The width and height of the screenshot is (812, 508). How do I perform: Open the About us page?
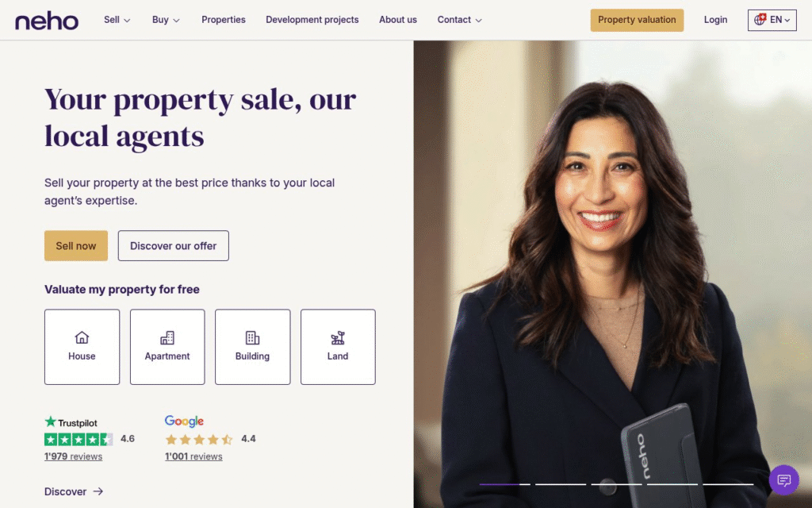(398, 20)
